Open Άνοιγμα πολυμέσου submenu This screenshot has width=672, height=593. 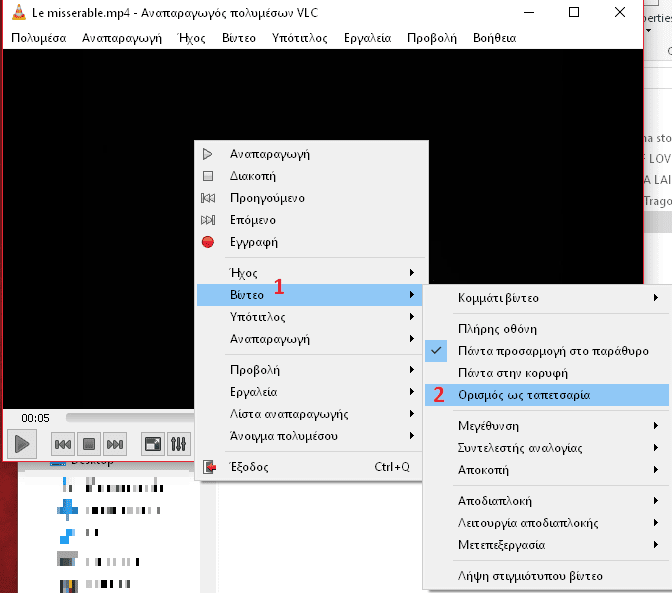(309, 436)
